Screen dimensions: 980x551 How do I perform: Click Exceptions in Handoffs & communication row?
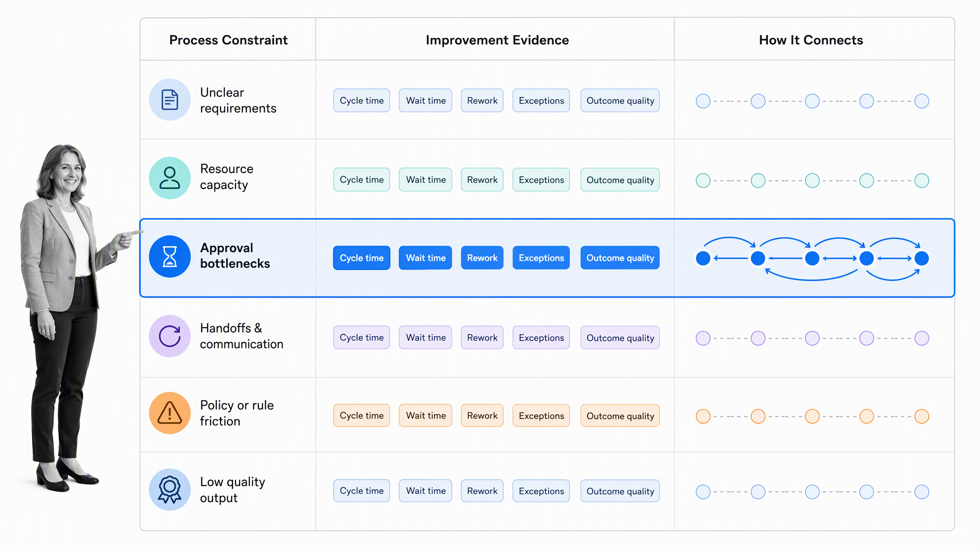pyautogui.click(x=541, y=338)
